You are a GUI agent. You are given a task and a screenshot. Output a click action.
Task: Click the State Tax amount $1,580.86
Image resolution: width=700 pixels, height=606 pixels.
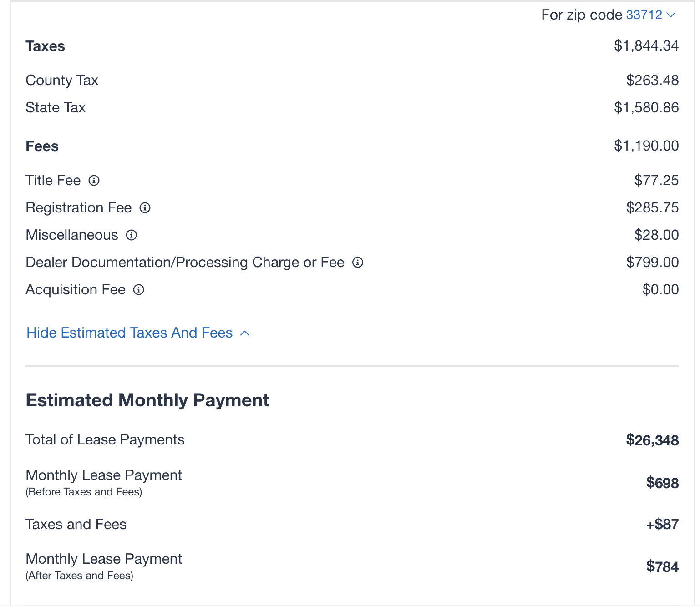click(x=646, y=108)
